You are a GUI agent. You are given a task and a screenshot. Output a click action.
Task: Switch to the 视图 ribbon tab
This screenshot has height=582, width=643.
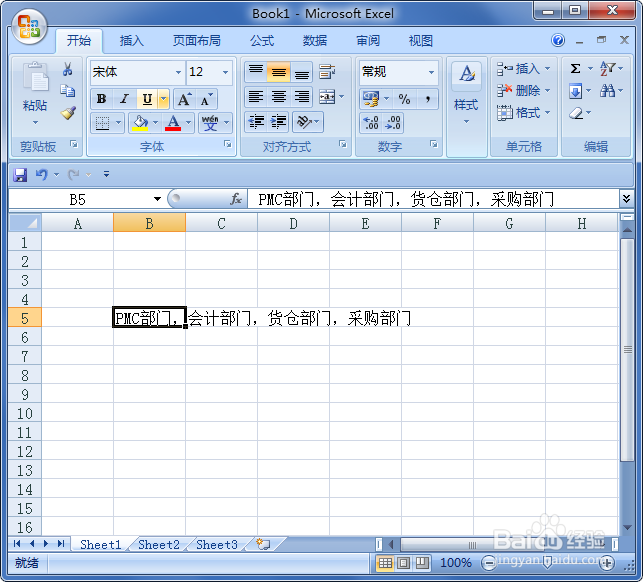(x=421, y=41)
